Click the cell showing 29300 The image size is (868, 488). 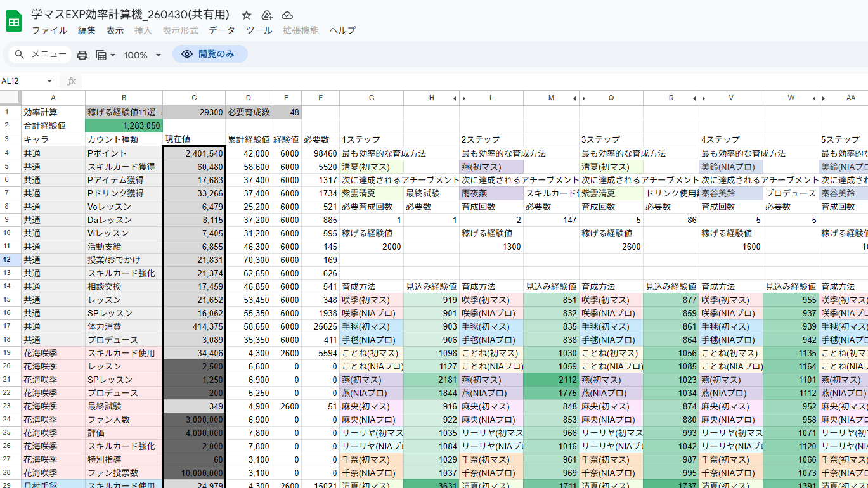coord(194,112)
